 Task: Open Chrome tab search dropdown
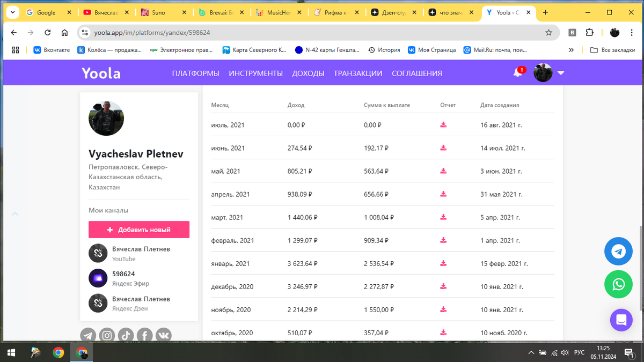coord(12,12)
